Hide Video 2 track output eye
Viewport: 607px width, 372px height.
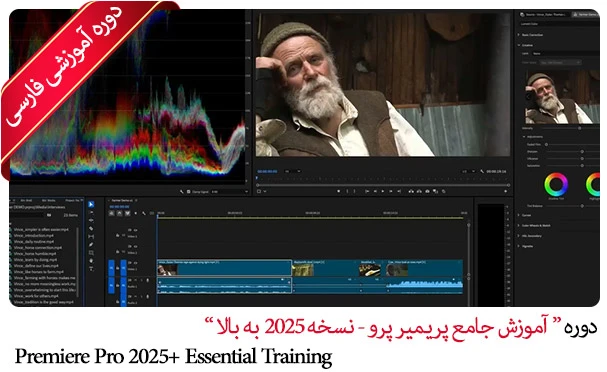(x=135, y=246)
